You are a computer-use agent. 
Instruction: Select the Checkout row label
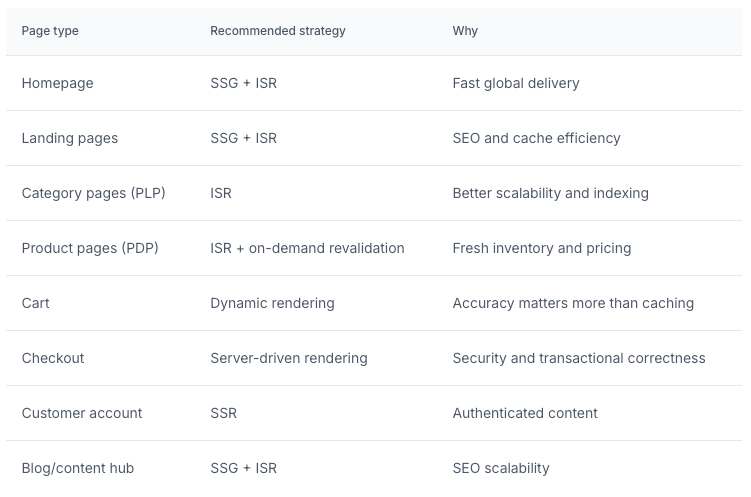[53, 359]
